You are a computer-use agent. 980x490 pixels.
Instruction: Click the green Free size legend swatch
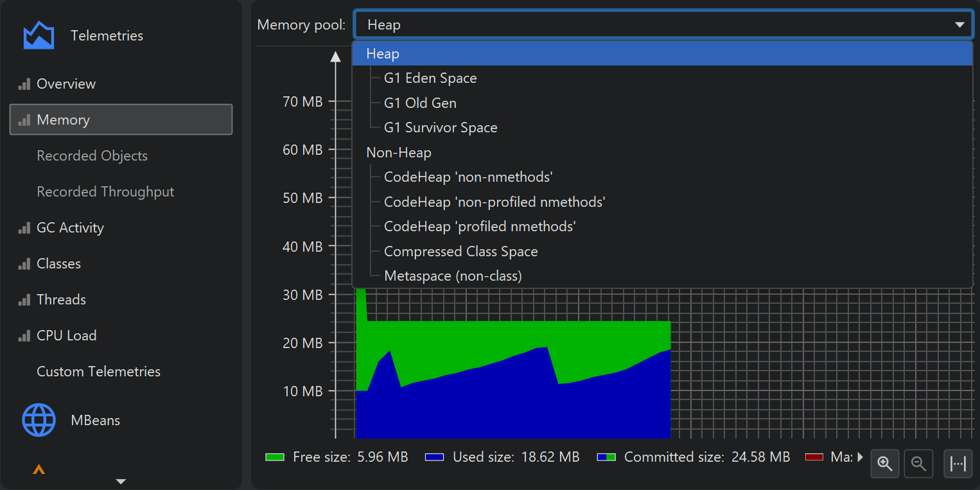click(x=274, y=457)
